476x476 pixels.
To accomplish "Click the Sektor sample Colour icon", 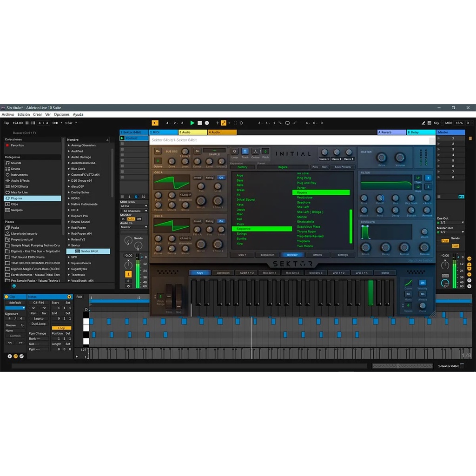I will pos(255,151).
